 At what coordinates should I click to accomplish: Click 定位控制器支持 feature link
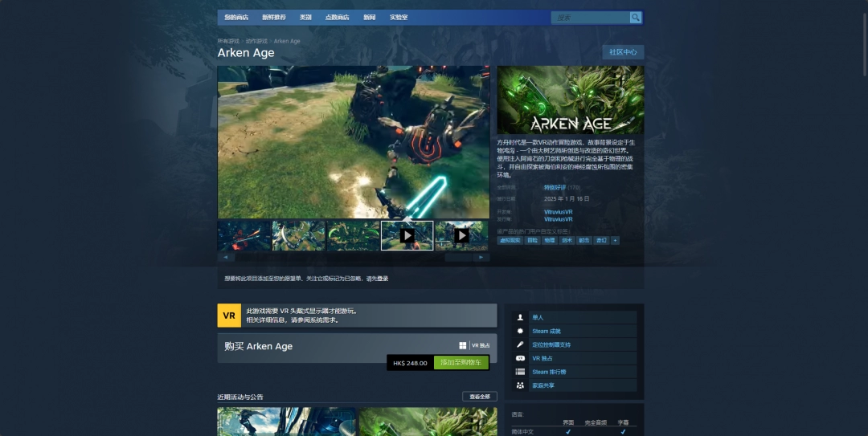551,344
